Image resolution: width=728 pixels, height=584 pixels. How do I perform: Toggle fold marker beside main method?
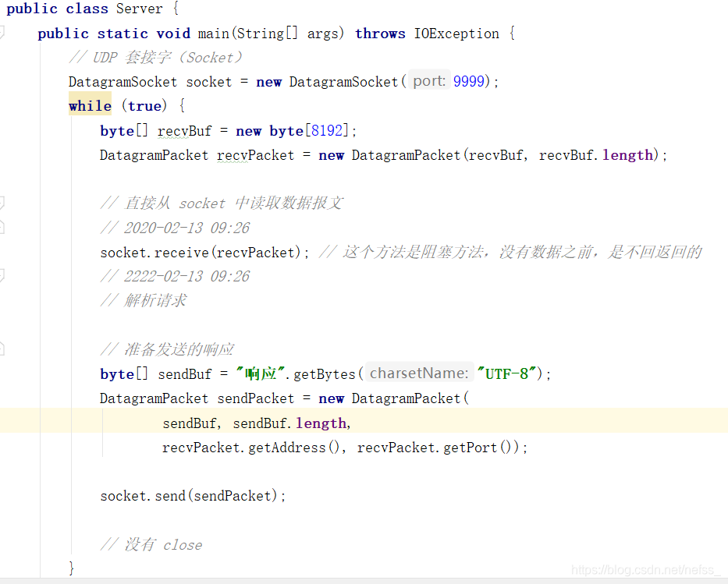(2, 32)
